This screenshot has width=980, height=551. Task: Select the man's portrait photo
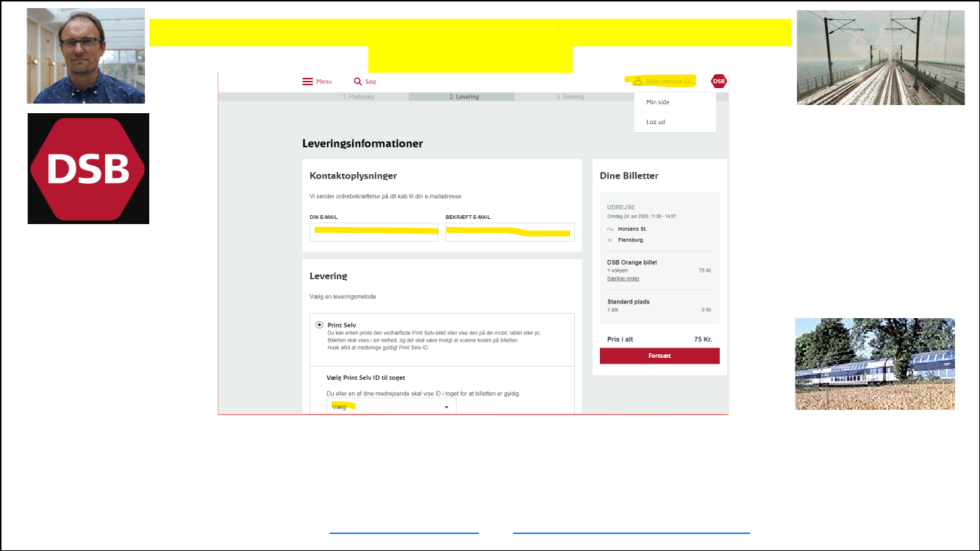pyautogui.click(x=86, y=56)
